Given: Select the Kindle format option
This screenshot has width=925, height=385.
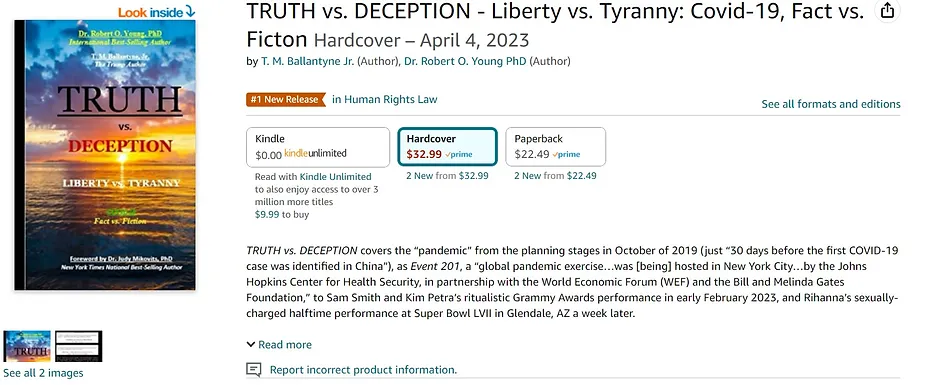Looking at the screenshot, I should coord(318,147).
